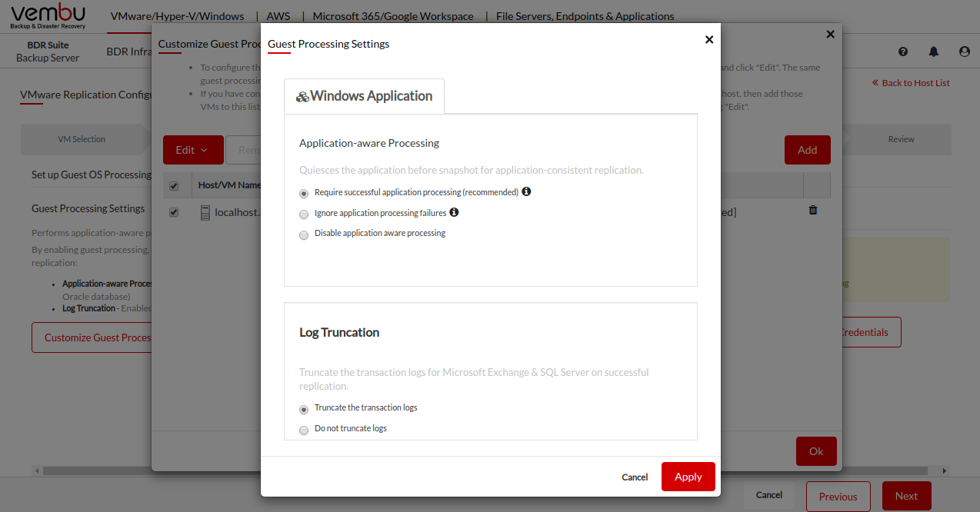
Task: Click info icon next to Ignore application processing failures
Action: [x=454, y=212]
